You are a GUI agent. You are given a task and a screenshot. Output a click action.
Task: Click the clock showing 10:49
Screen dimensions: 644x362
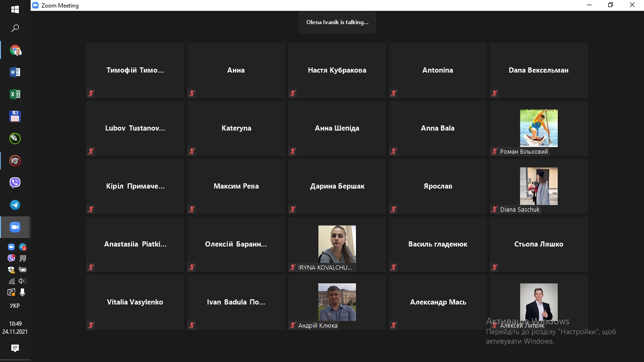(15, 324)
